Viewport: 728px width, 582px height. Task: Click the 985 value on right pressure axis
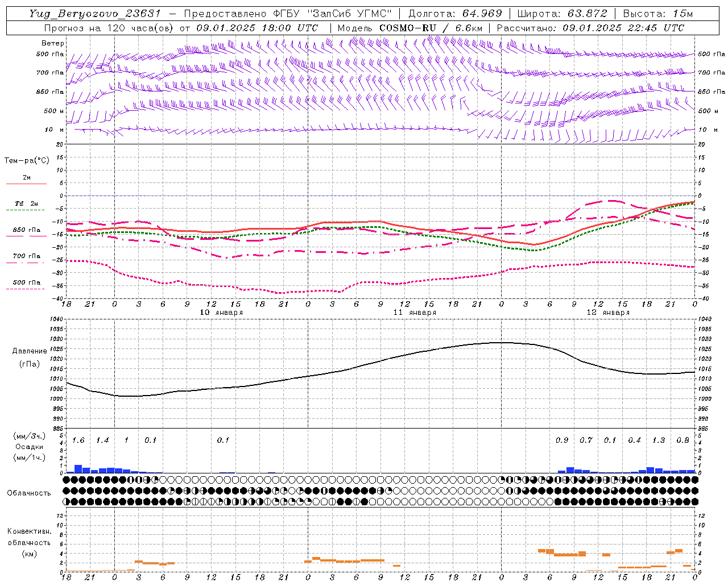[x=704, y=429]
